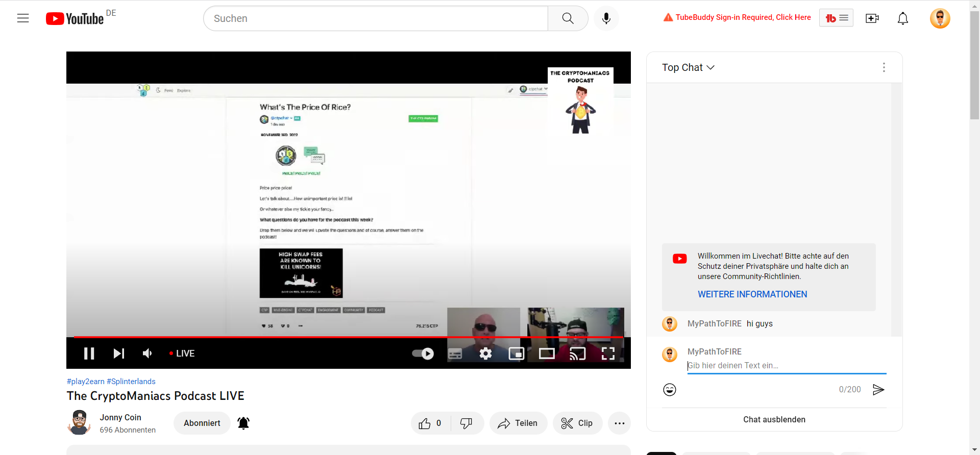Image resolution: width=980 pixels, height=455 pixels.
Task: Open the YouTube guide hamburger menu
Action: coord(23,18)
